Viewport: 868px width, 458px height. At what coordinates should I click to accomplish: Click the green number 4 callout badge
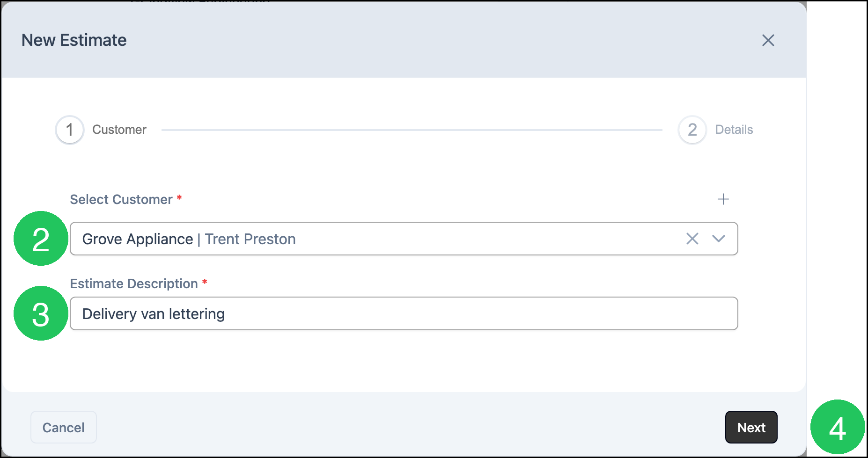(838, 427)
